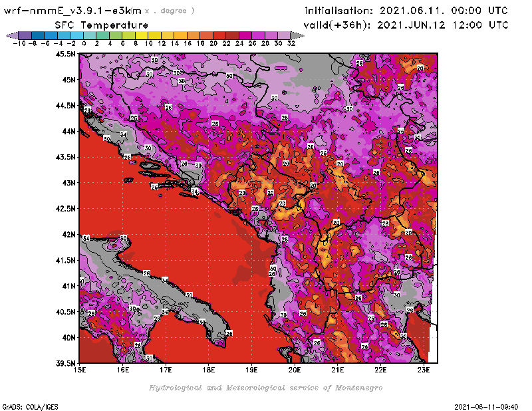Click the legend tick label '24'
The image size is (532, 411).
click(239, 44)
